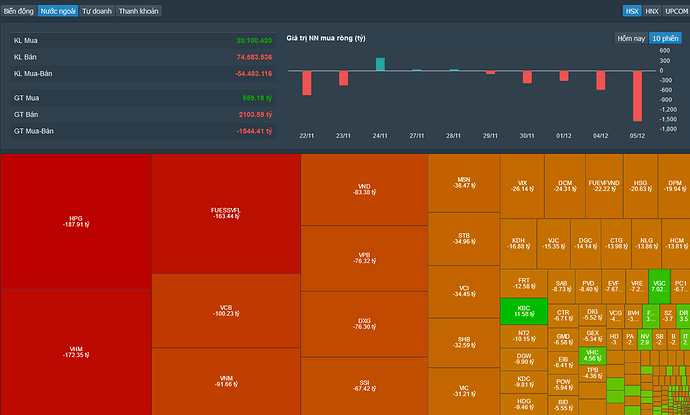Click the HCM treemap tile
The height and width of the screenshot is (415, 690).
(676, 244)
